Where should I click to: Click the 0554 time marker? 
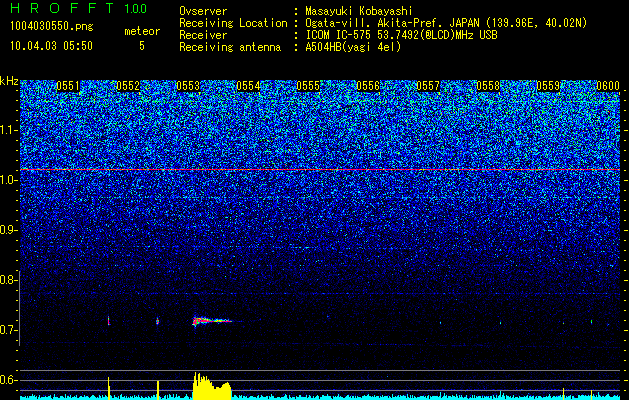point(248,86)
